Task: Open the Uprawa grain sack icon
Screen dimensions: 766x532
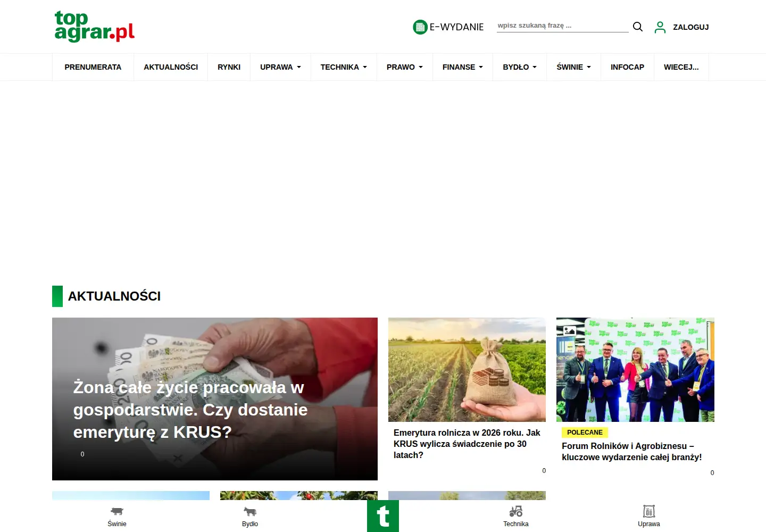Action: coord(649,511)
